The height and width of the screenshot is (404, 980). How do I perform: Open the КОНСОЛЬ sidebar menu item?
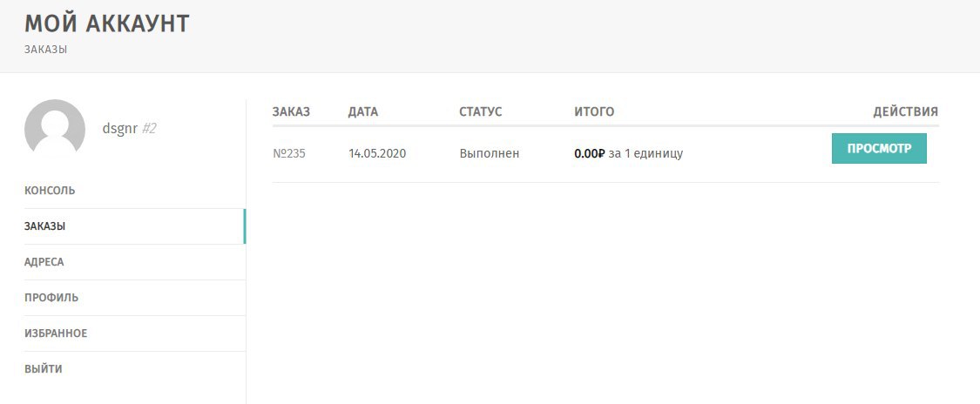(x=50, y=190)
